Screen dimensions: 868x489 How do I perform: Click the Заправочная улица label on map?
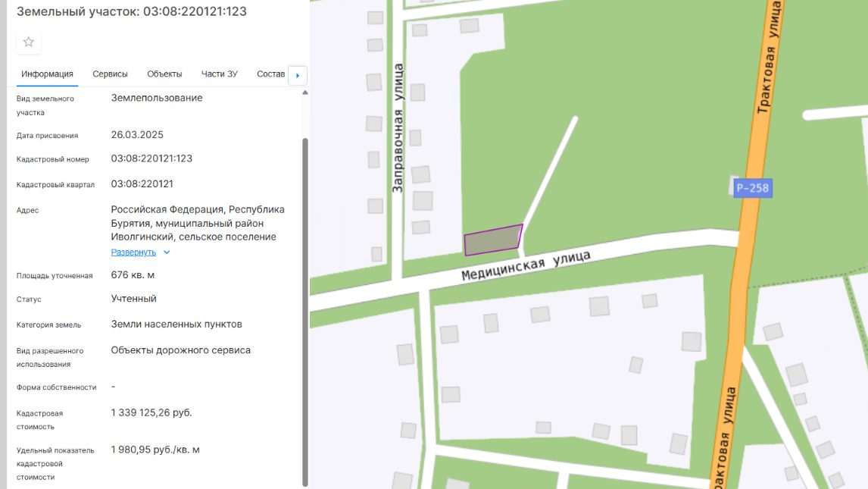(398, 128)
